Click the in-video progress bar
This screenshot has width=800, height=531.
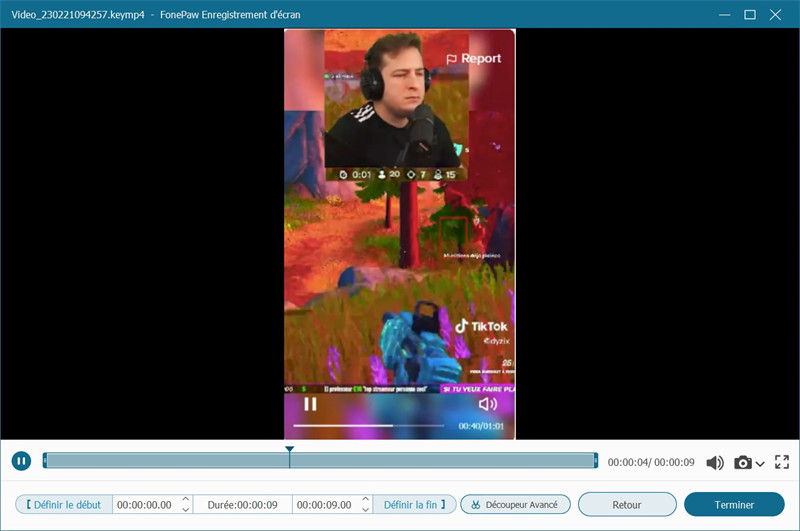368,425
